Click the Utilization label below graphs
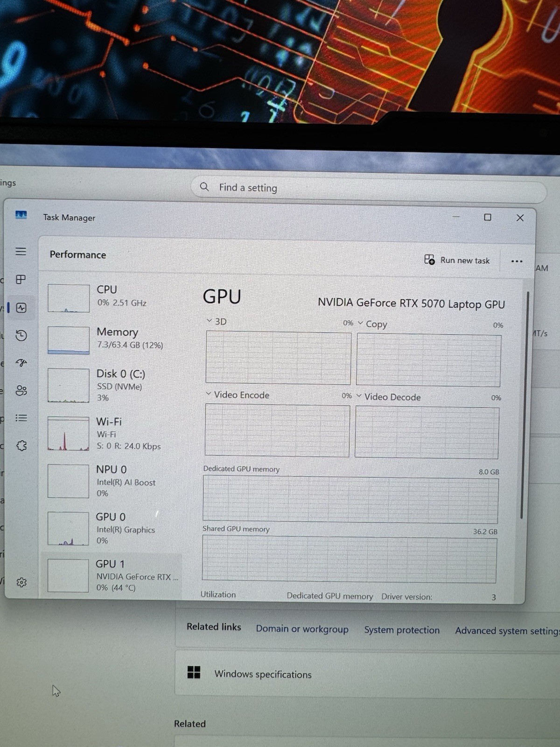The image size is (560, 747). pyautogui.click(x=218, y=594)
